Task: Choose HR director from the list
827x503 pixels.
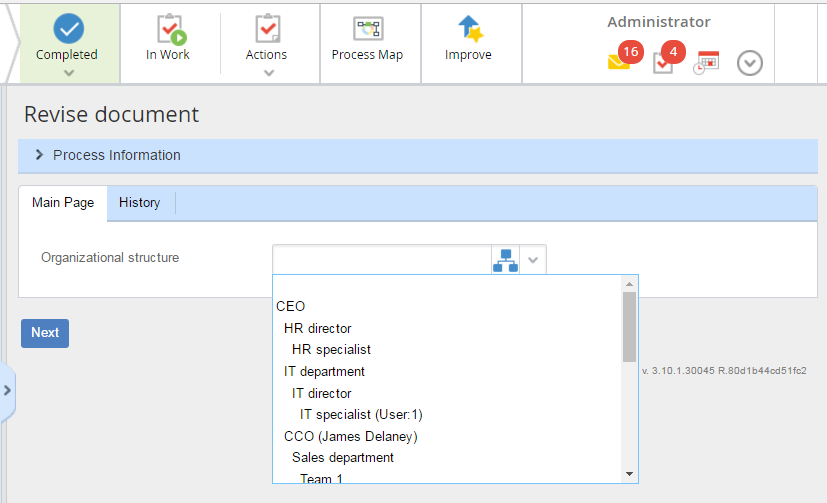Action: tap(318, 328)
